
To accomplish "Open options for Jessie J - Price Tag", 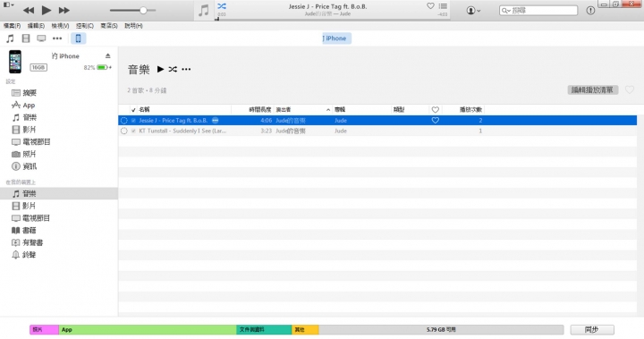I will [x=216, y=121].
